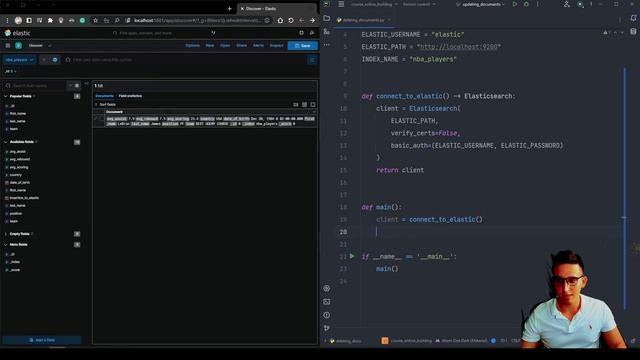Select the insertion_to_elastic field
Screen dimensions: 640x360
click(x=24, y=198)
